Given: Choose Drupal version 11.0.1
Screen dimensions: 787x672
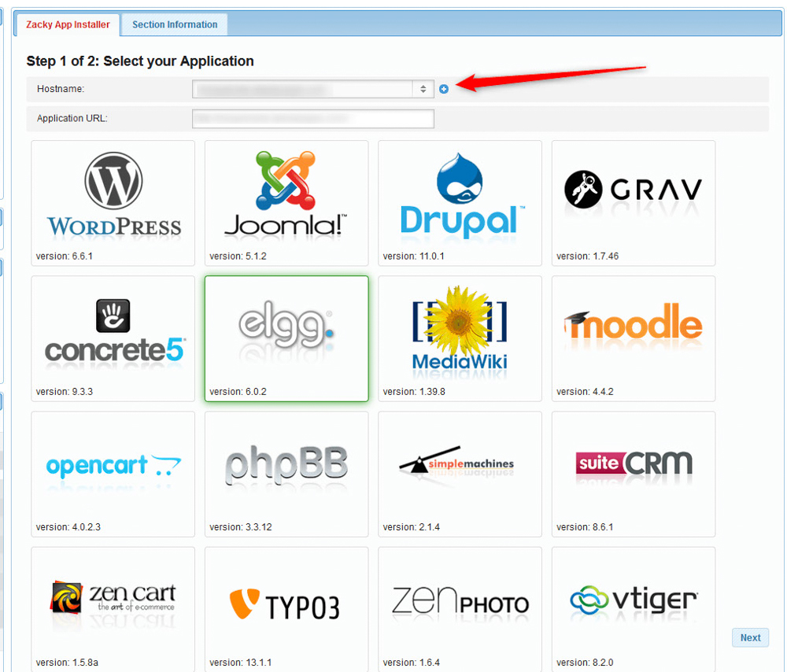Looking at the screenshot, I should click(x=460, y=202).
